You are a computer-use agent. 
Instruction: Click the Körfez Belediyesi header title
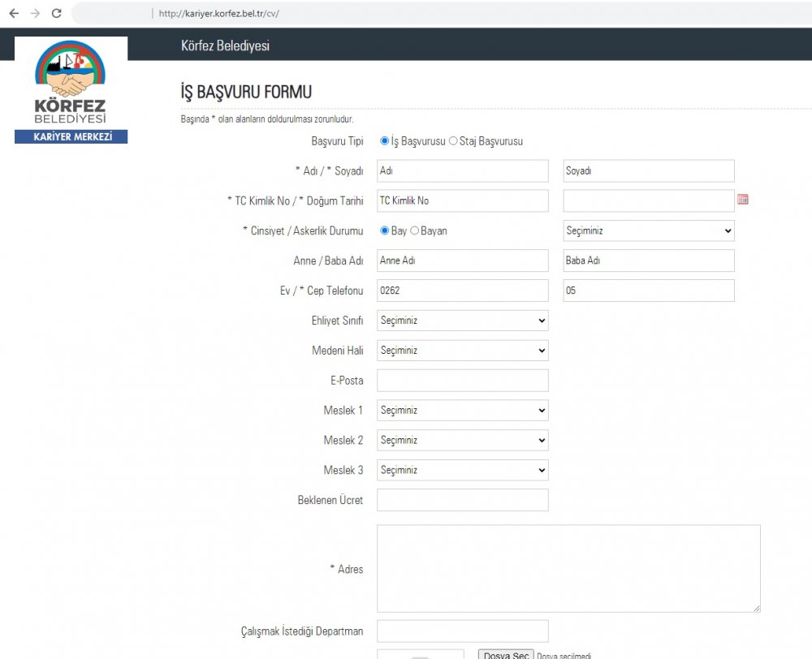[225, 45]
